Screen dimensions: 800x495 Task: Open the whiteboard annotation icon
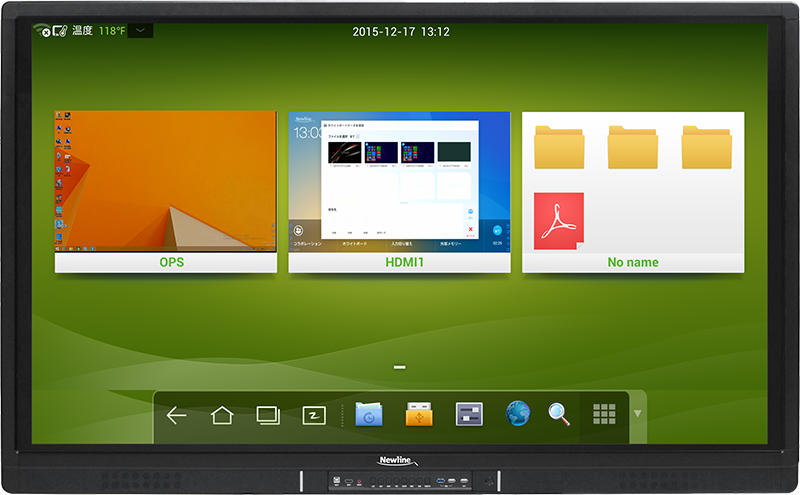point(315,415)
